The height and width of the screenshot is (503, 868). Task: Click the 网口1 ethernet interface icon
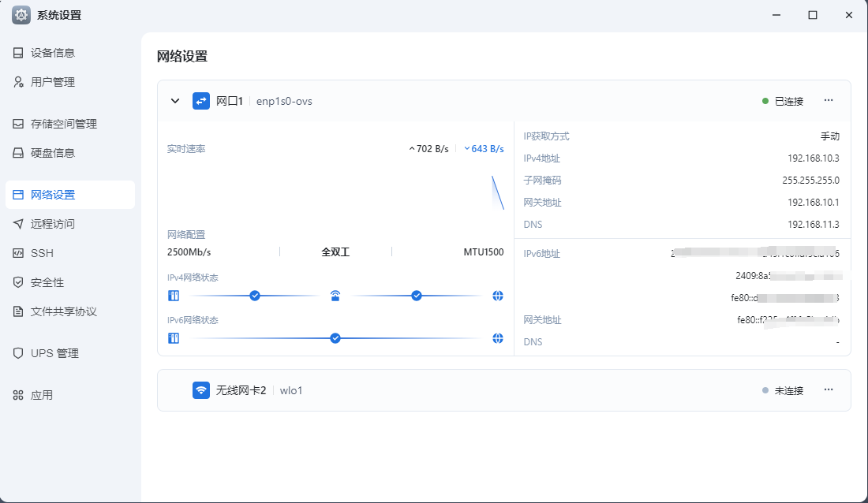coord(201,101)
